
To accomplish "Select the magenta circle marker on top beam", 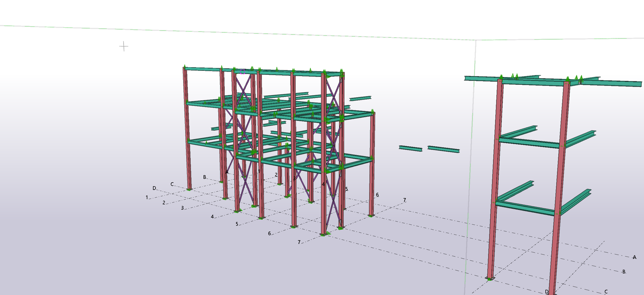I will click(x=242, y=72).
